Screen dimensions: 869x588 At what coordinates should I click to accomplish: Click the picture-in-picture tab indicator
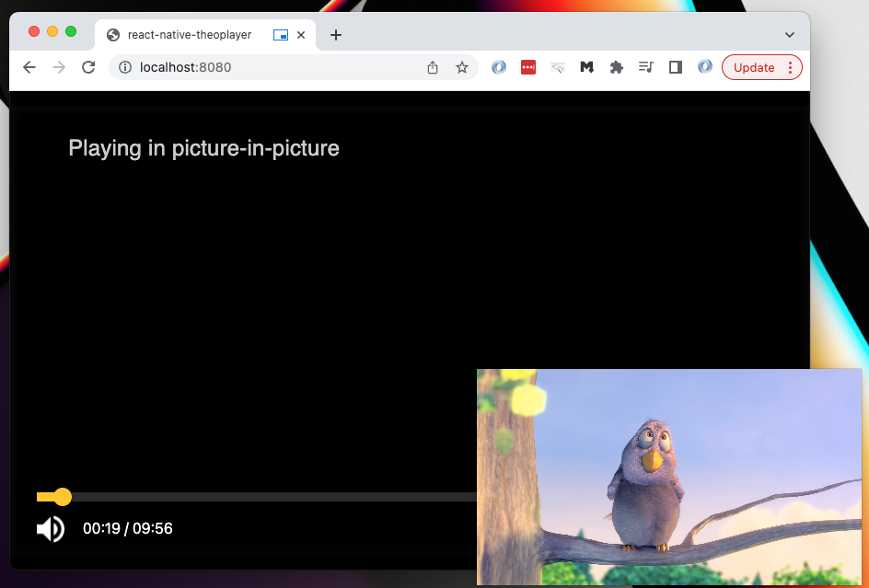pos(281,35)
